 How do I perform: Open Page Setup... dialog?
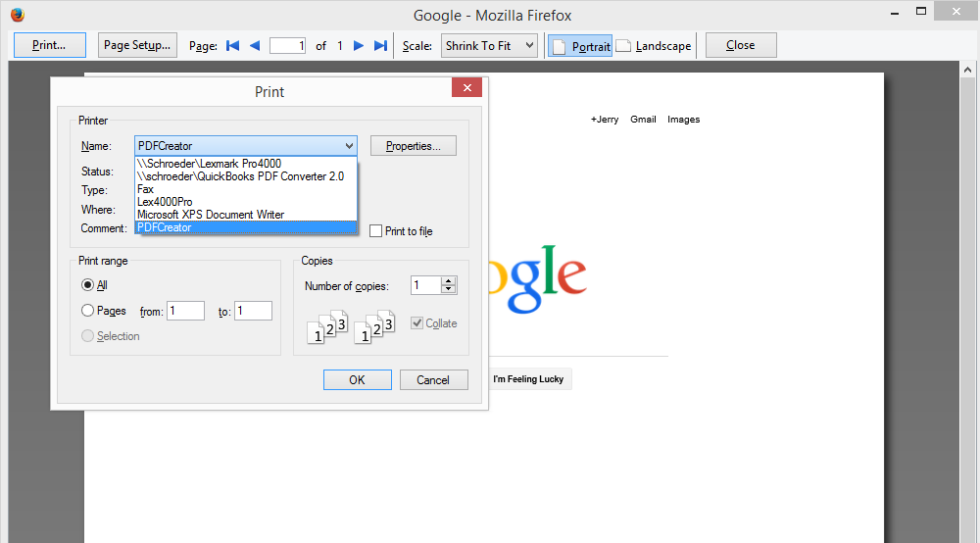point(137,45)
